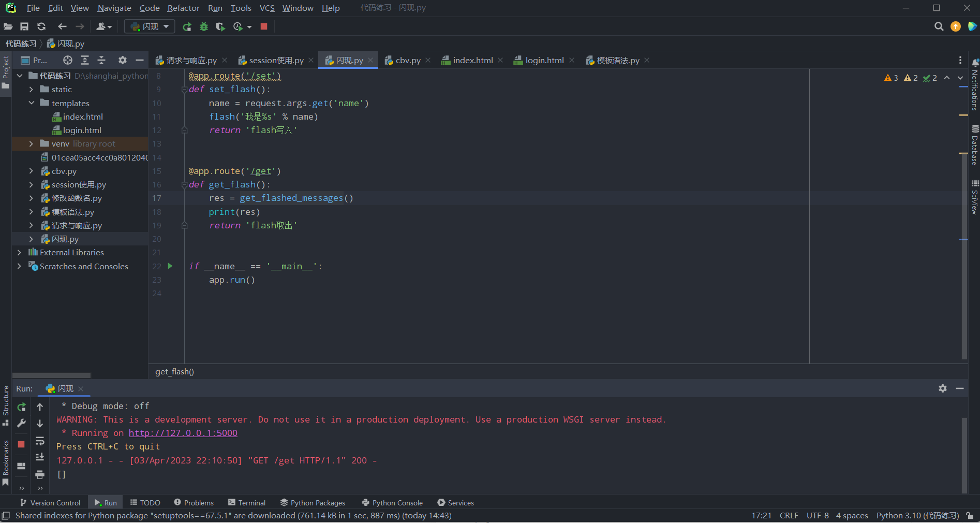This screenshot has width=980, height=523.
Task: Open the Terminal tool window
Action: pyautogui.click(x=247, y=503)
